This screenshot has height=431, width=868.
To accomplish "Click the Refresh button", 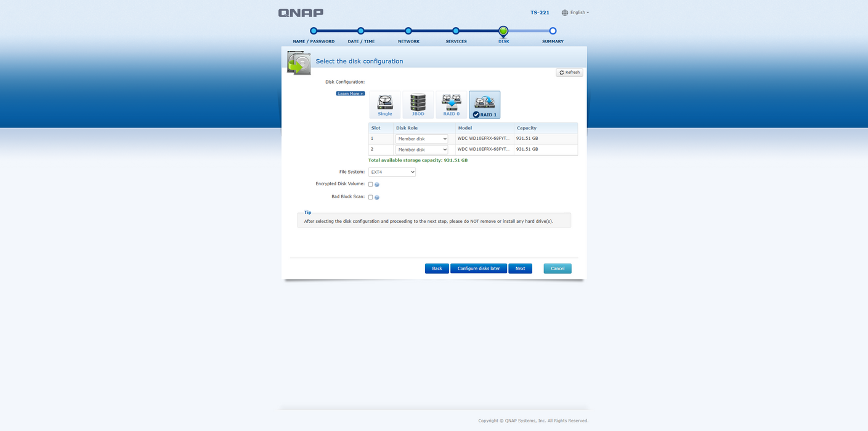I will pos(569,73).
